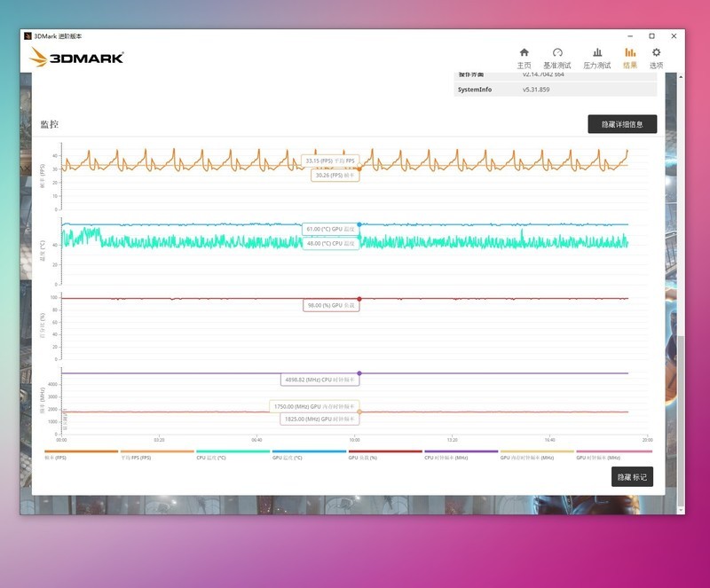Toggle GPU 温度 (°C) legend entry

click(309, 454)
